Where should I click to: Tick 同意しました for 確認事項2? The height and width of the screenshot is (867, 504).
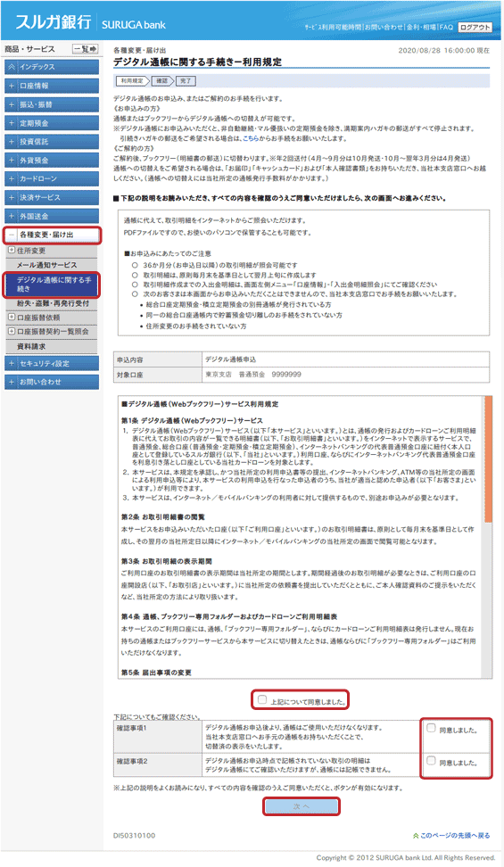tap(431, 761)
